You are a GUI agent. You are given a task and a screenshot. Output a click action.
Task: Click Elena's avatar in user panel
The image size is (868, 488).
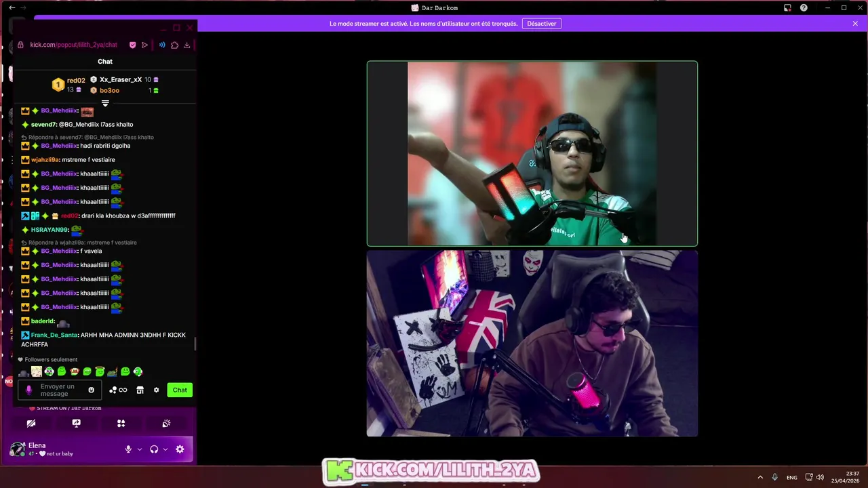point(17,449)
